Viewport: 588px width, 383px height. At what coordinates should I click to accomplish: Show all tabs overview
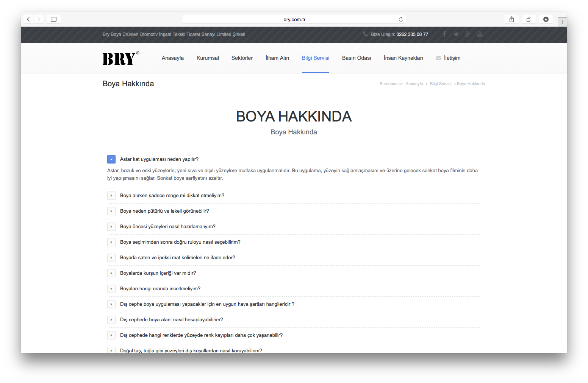pos(529,19)
